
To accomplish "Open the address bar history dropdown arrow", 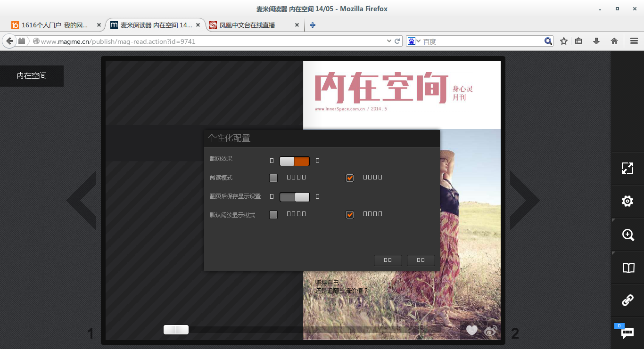I will (x=389, y=41).
